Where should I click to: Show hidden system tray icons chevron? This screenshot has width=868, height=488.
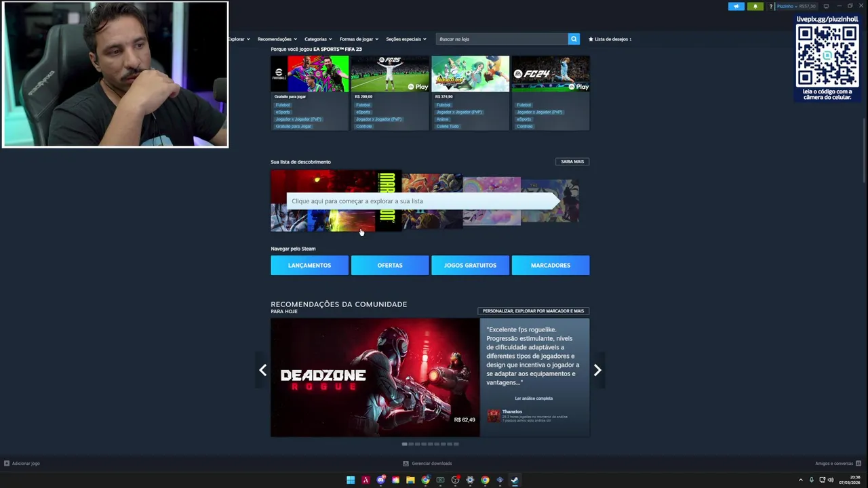click(801, 480)
